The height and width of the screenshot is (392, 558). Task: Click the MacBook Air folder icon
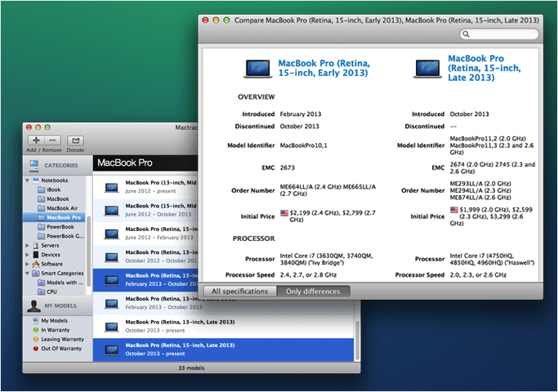(42, 208)
